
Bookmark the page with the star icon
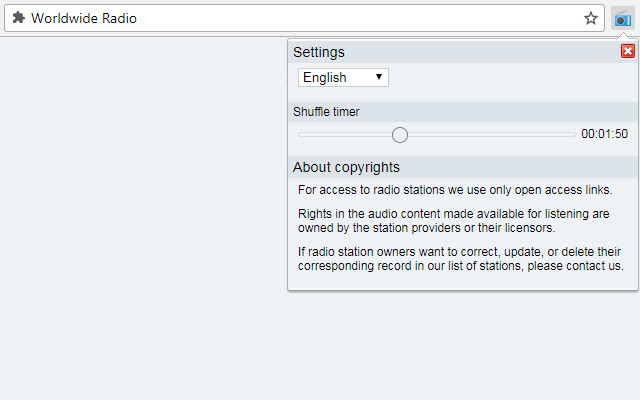click(591, 19)
